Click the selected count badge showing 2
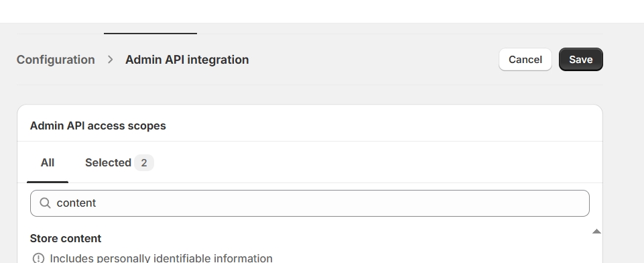The height and width of the screenshot is (263, 644). [x=144, y=163]
